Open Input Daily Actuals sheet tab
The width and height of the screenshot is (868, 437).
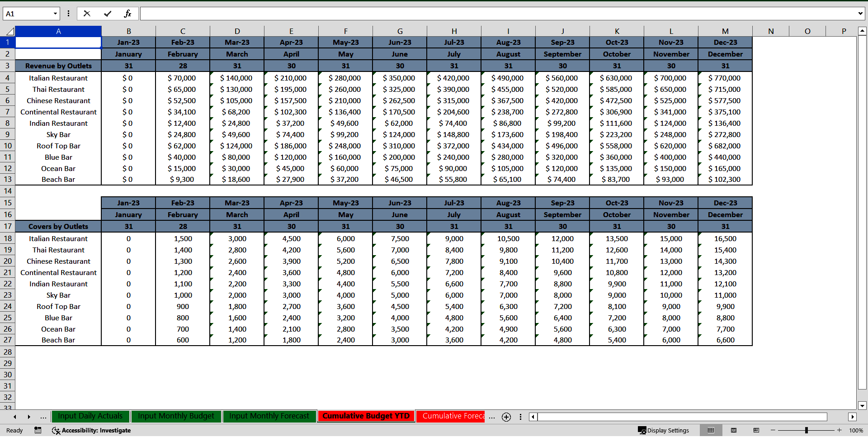pos(90,416)
